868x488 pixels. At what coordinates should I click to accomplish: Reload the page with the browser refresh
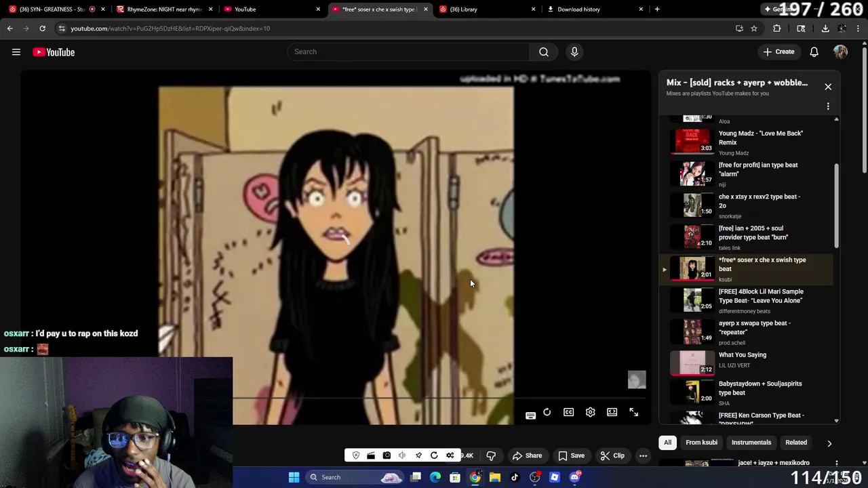tap(42, 28)
